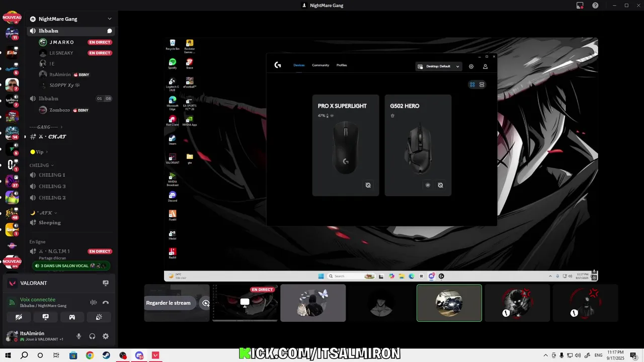The height and width of the screenshot is (362, 644).
Task: Collapse the AFK category
Action: coord(44,213)
